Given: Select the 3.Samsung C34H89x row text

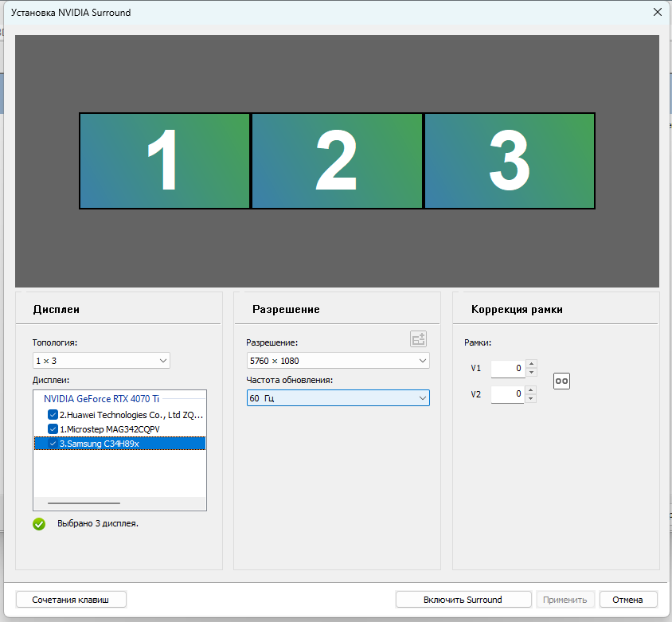Looking at the screenshot, I should (100, 444).
